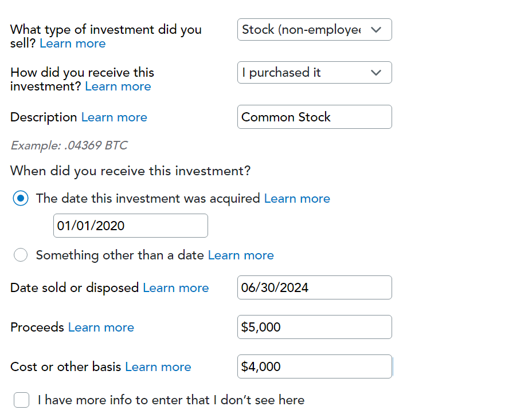Focus the Date sold field 06/30/2024
532x414 pixels.
click(x=314, y=287)
